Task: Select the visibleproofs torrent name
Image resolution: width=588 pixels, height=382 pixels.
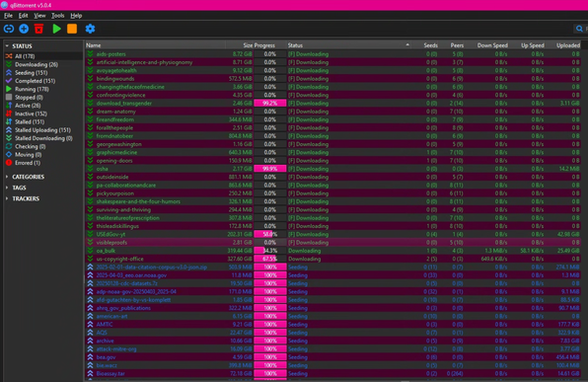Action: 111,243
